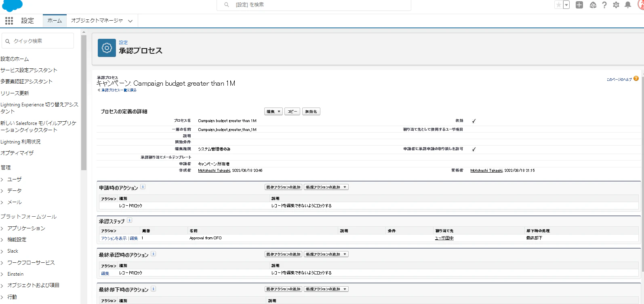The width and height of the screenshot is (644, 304).
Task: Click the Salesforce cloud logo
Action: click(x=13, y=6)
